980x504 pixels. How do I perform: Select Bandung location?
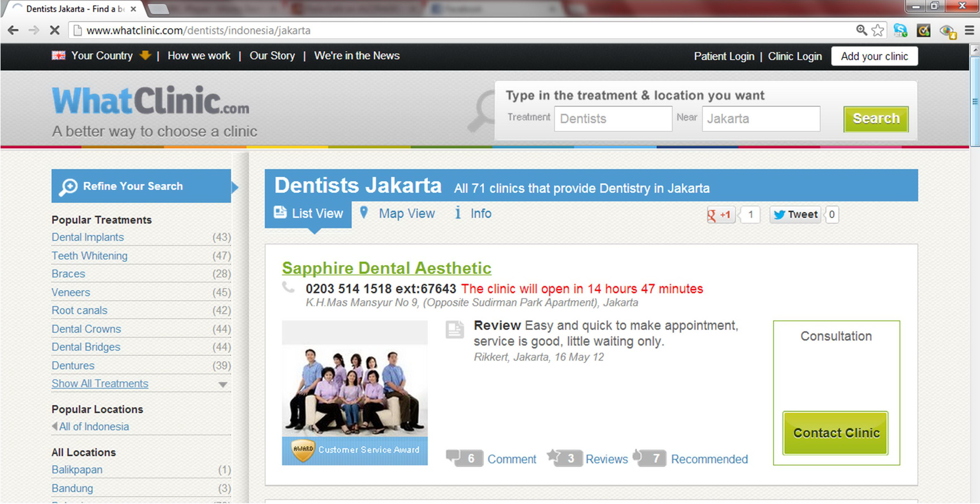(72, 488)
